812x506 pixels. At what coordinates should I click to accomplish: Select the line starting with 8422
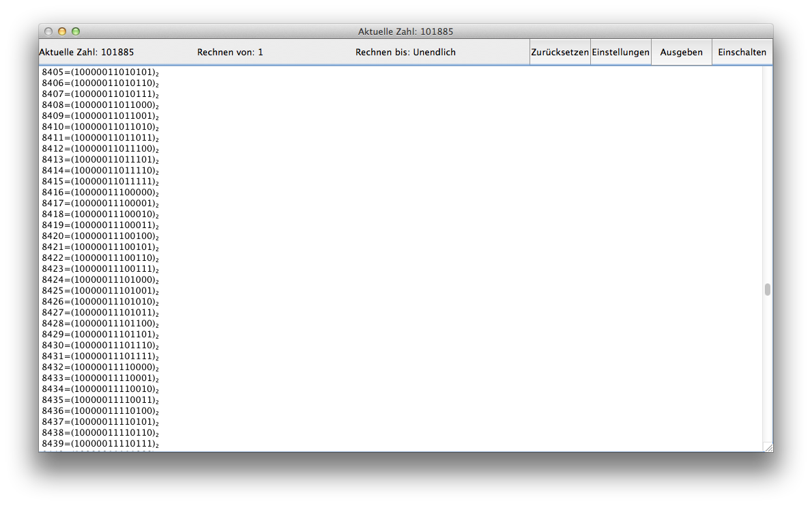coord(100,257)
